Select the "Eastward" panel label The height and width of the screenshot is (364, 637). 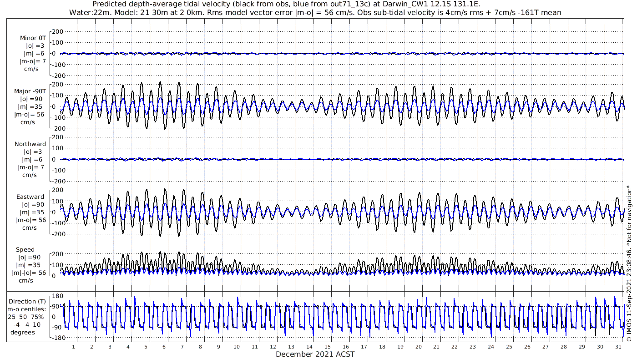click(30, 197)
